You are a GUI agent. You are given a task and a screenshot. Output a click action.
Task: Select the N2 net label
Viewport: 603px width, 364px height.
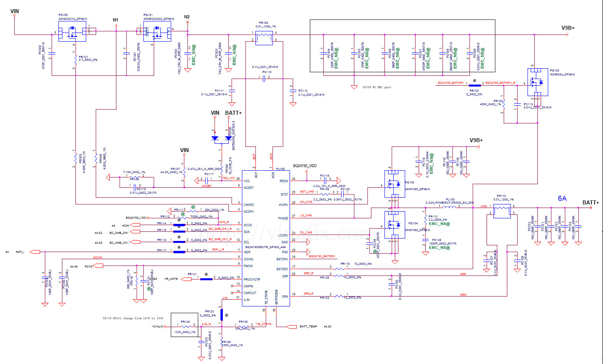[x=187, y=17]
